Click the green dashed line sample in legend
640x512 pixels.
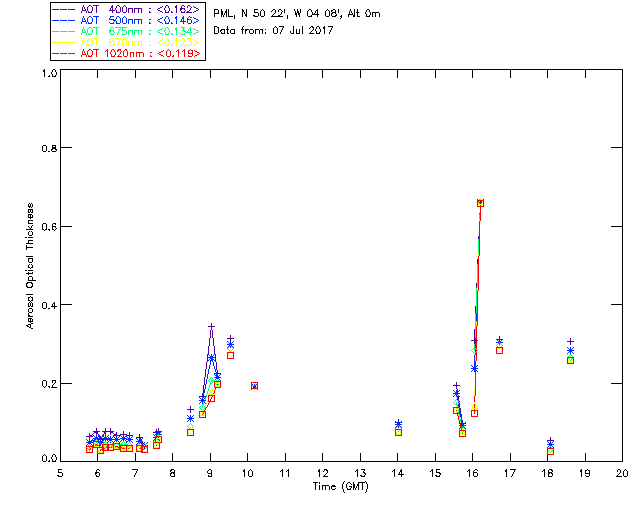(x=64, y=31)
